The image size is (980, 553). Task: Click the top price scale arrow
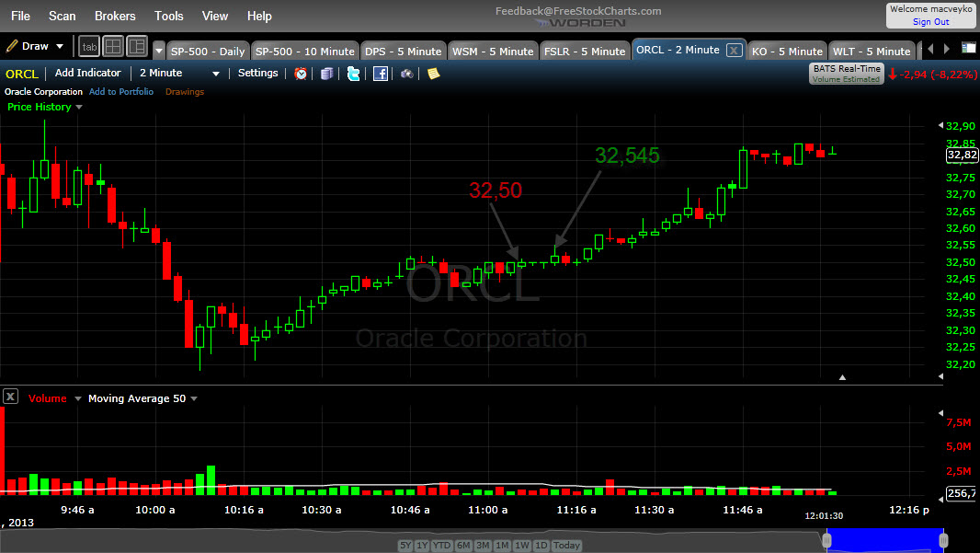click(940, 126)
